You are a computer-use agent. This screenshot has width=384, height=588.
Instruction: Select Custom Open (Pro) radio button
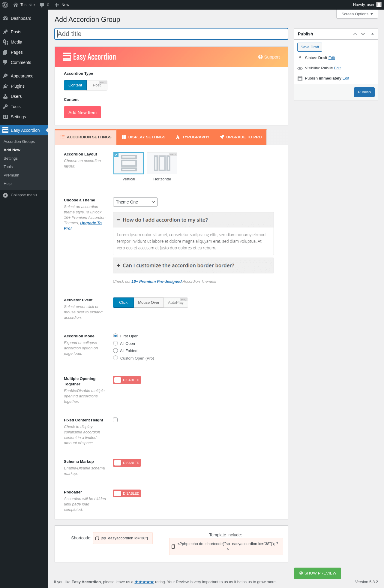click(x=115, y=358)
